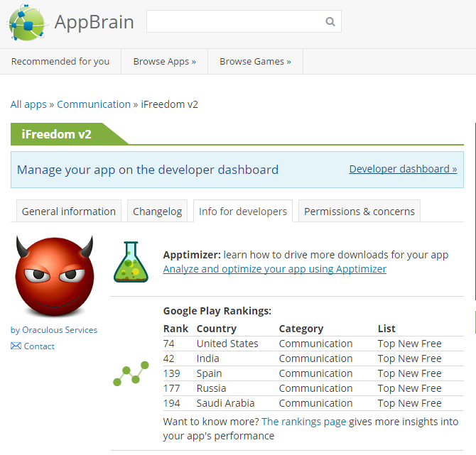The height and width of the screenshot is (455, 476).
Task: Click the United States country cell
Action: [227, 344]
